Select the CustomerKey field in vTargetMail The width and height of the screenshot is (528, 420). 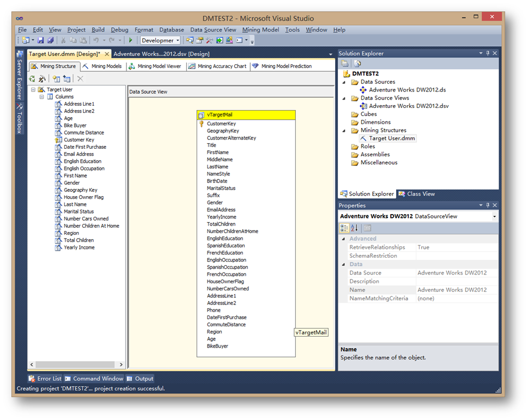coord(221,124)
